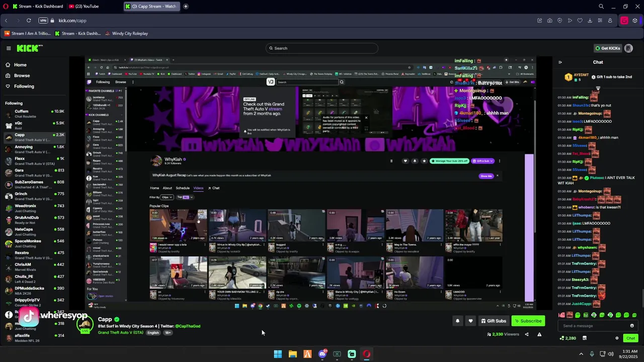Select the Capp Stream browser tab
644x362 pixels.
[x=152, y=7]
